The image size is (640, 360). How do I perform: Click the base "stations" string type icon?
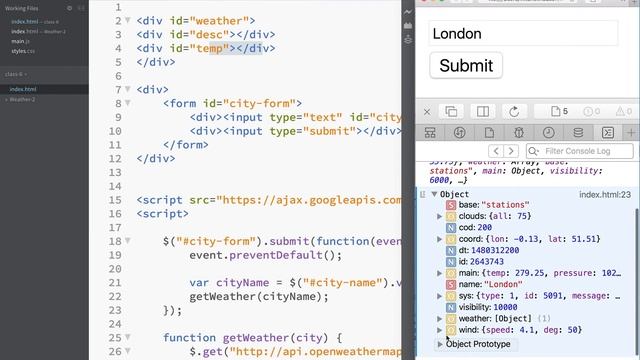(451, 205)
